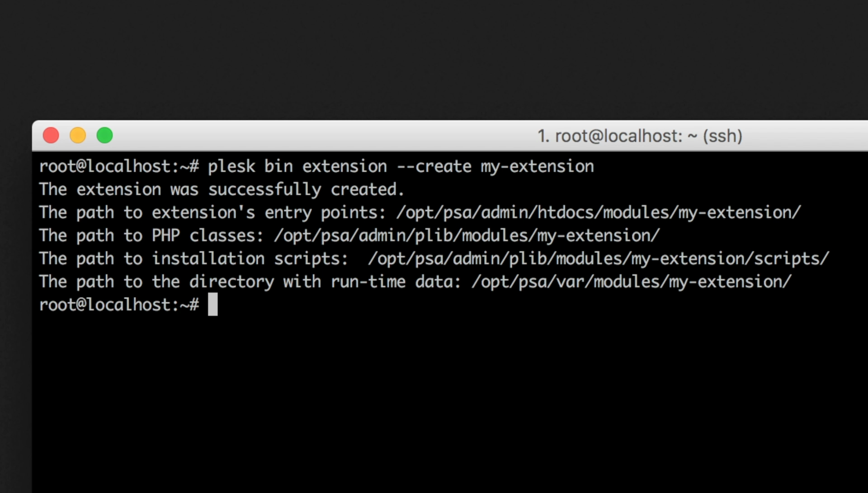Image resolution: width=868 pixels, height=493 pixels.
Task: Click the run-time data path line
Action: pyautogui.click(x=415, y=281)
